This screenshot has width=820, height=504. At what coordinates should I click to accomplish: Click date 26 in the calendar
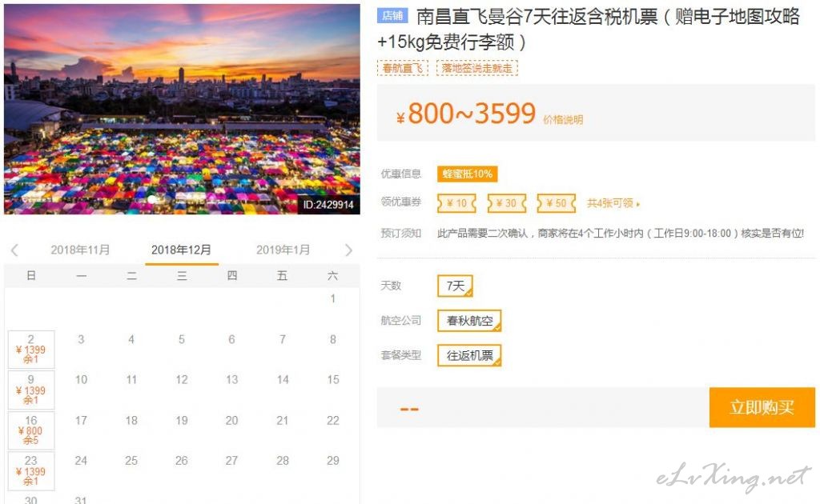182,461
